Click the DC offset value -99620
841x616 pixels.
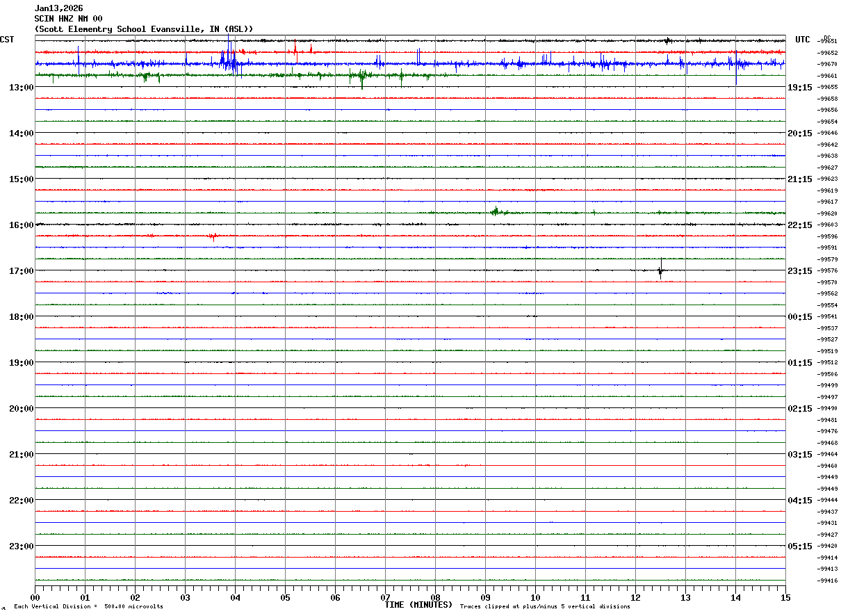click(828, 213)
